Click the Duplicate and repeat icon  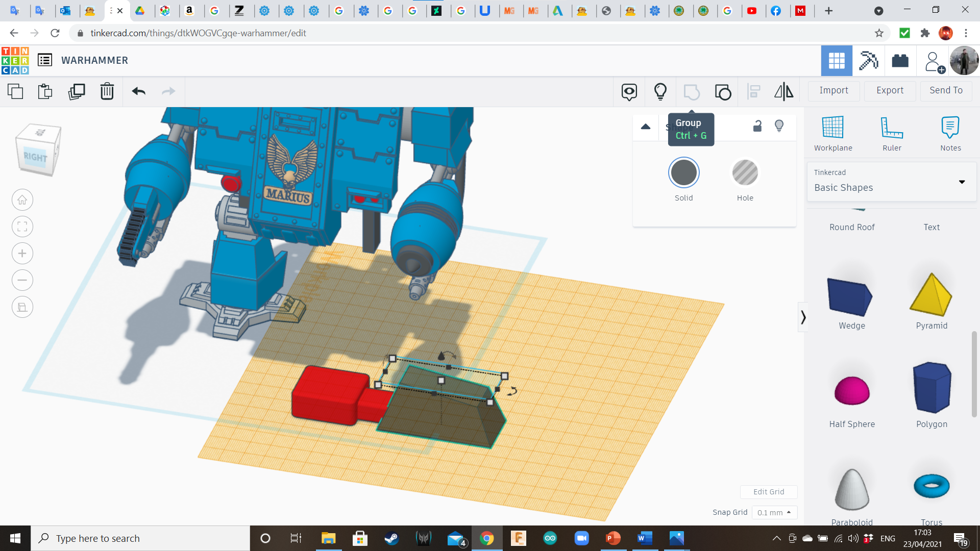(77, 91)
